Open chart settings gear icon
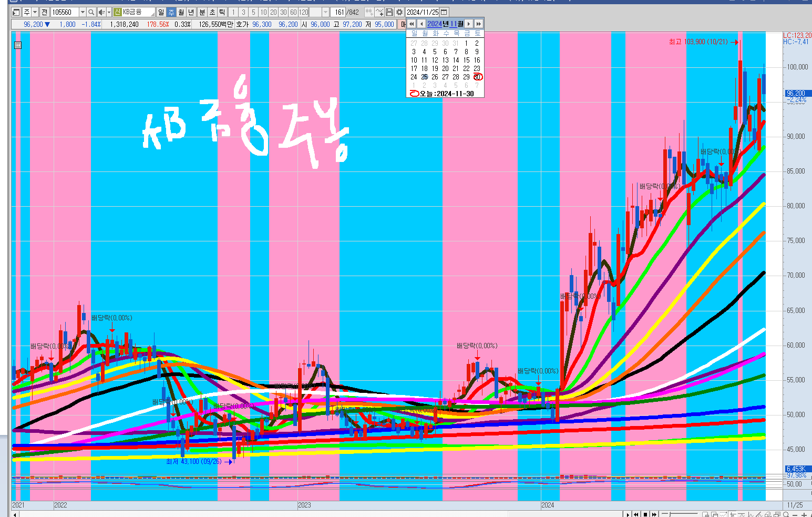Image resolution: width=812 pixels, height=517 pixels. click(399, 12)
